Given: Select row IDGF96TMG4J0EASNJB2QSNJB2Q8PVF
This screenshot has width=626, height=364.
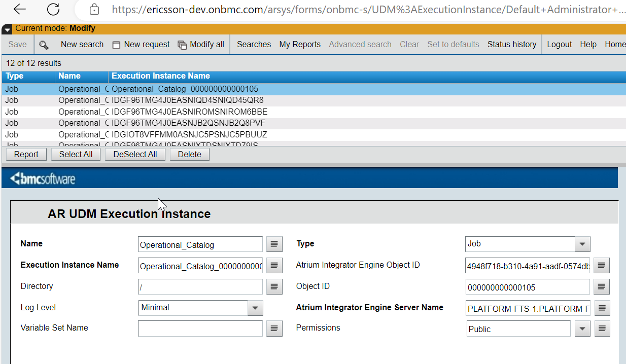Looking at the screenshot, I should pyautogui.click(x=314, y=123).
